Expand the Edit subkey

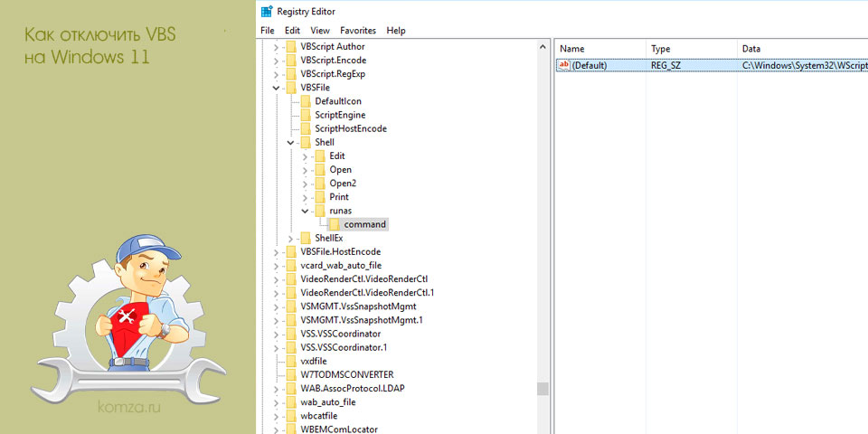[x=305, y=156]
